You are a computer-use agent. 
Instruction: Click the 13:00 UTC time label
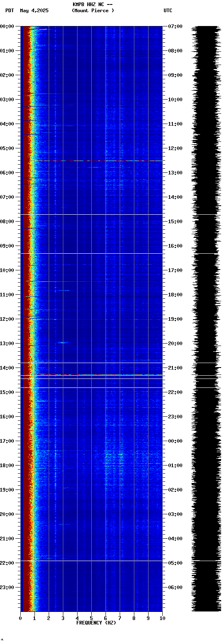click(175, 173)
